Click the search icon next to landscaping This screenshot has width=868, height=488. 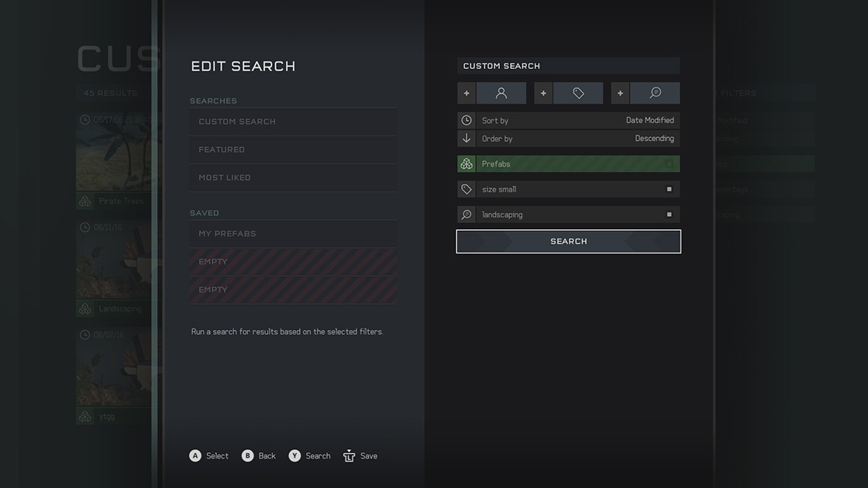467,215
